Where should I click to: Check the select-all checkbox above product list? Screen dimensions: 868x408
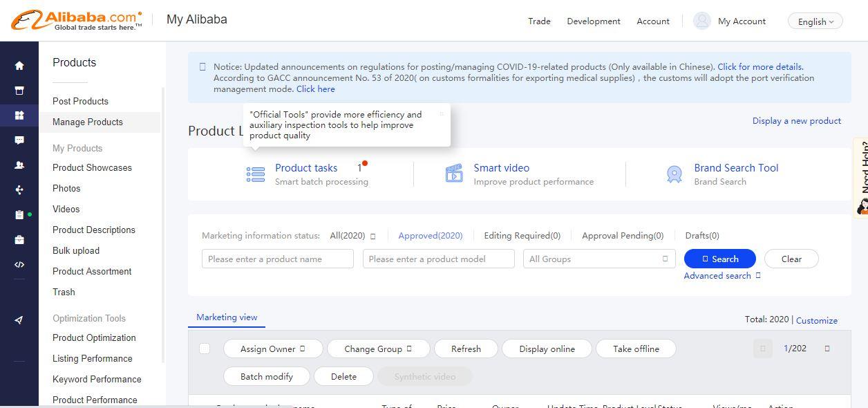click(205, 349)
